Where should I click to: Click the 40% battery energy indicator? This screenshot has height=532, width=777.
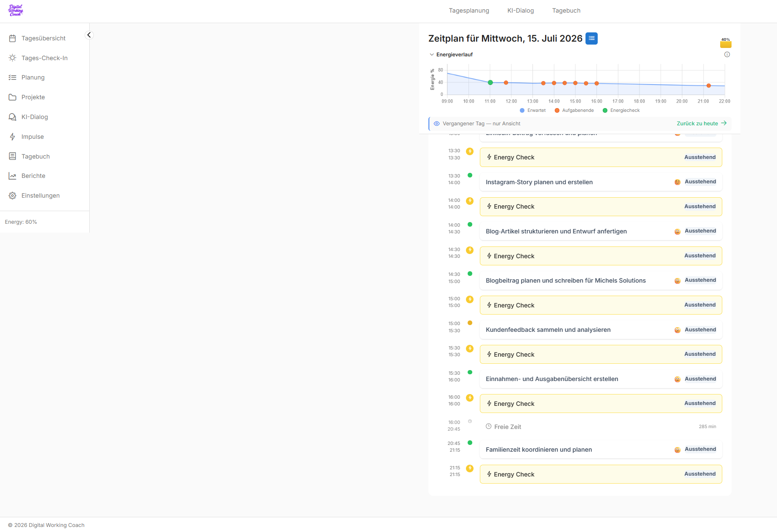pos(726,43)
